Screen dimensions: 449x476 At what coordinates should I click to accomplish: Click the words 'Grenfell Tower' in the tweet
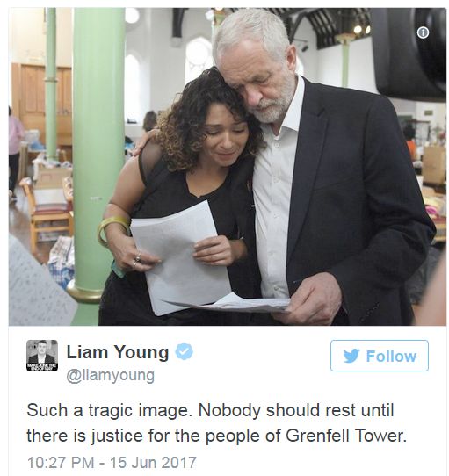click(x=346, y=436)
